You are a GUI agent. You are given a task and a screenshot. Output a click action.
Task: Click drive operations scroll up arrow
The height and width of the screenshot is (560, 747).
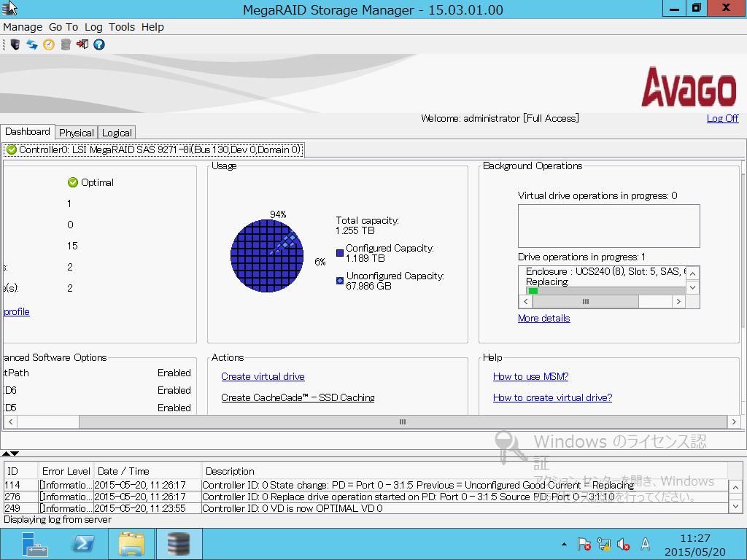tap(693, 273)
